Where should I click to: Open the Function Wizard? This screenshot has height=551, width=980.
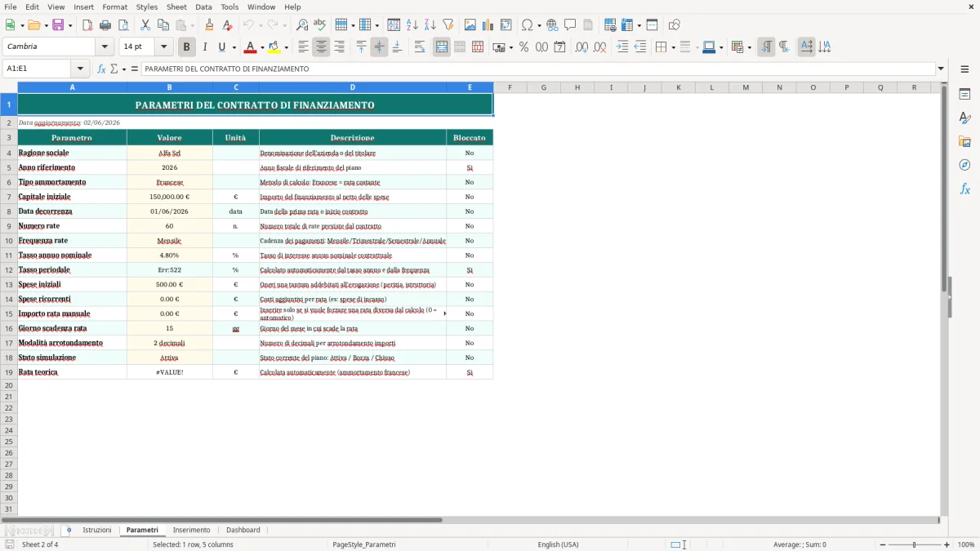pyautogui.click(x=101, y=69)
